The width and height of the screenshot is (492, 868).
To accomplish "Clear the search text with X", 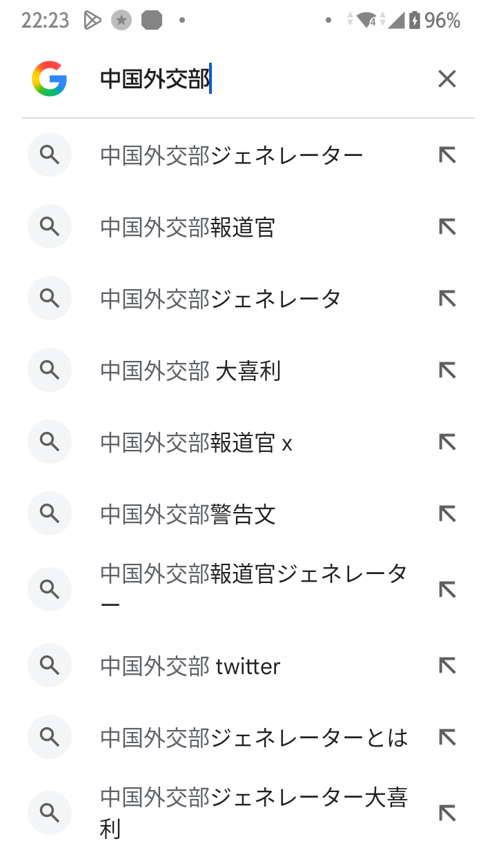I will click(447, 79).
